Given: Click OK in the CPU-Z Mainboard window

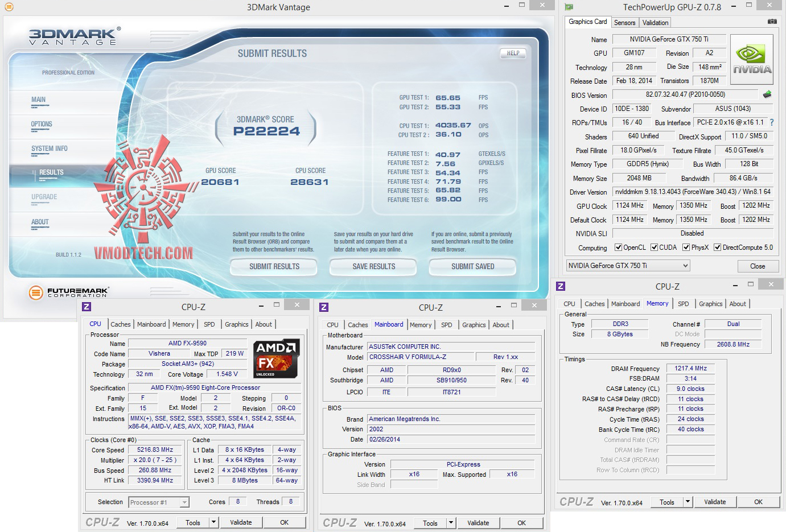Looking at the screenshot, I should 522,523.
